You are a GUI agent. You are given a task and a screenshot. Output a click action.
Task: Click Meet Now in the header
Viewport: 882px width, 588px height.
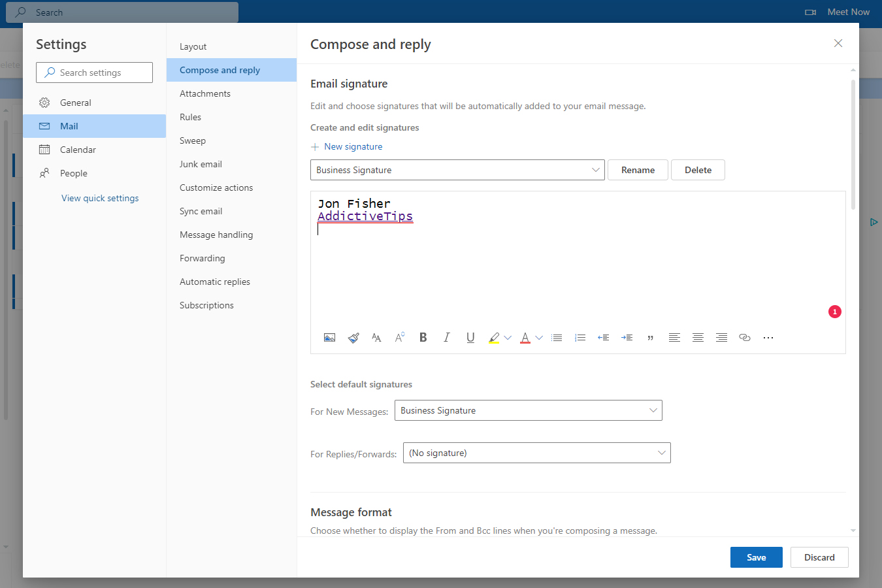click(x=848, y=12)
